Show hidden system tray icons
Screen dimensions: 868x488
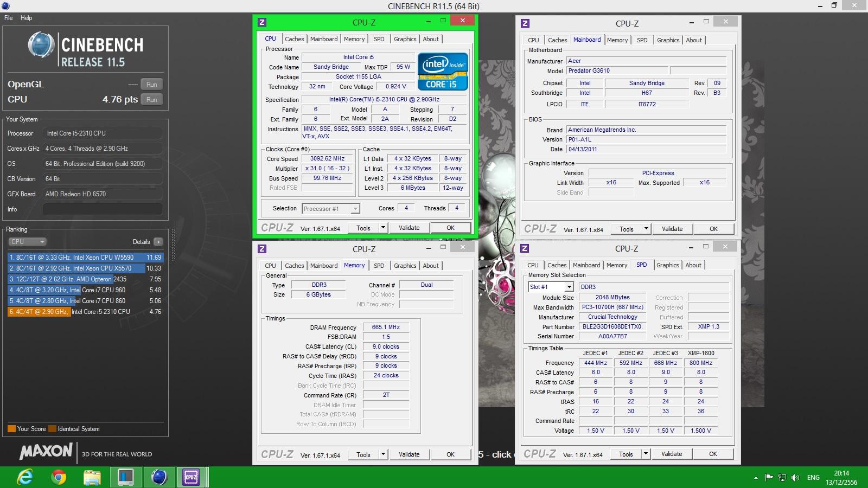click(x=756, y=478)
